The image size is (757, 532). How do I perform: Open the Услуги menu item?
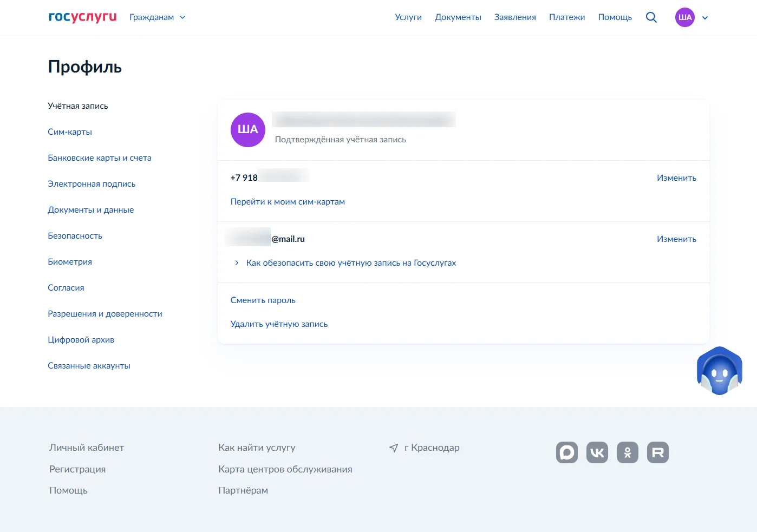click(x=408, y=17)
